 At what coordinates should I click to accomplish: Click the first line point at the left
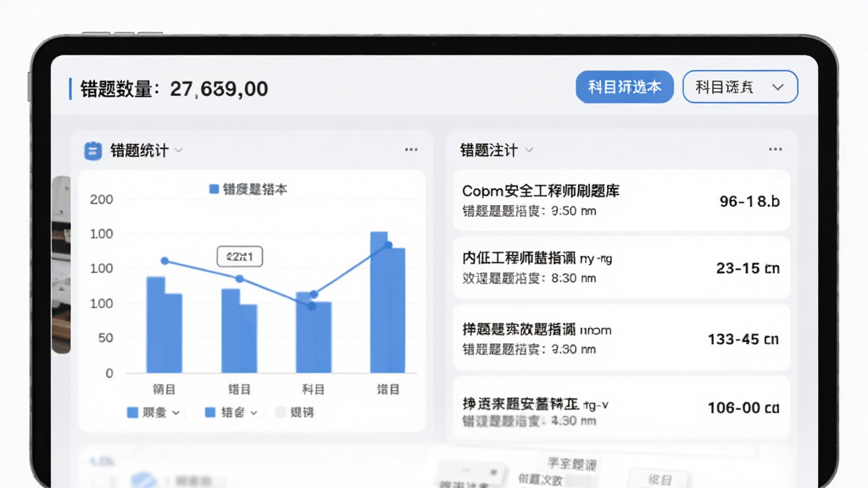point(164,261)
